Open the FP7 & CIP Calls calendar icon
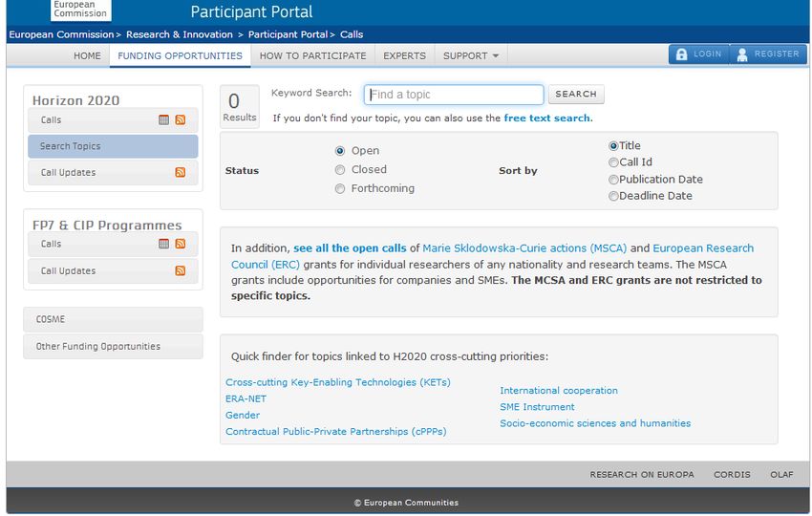The image size is (812, 516). click(x=163, y=244)
